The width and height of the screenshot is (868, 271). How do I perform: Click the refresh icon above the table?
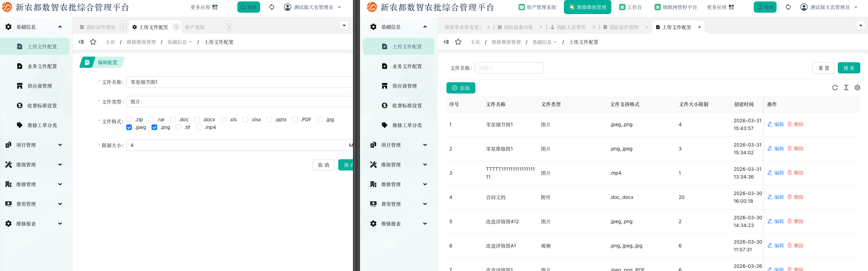[x=835, y=88]
